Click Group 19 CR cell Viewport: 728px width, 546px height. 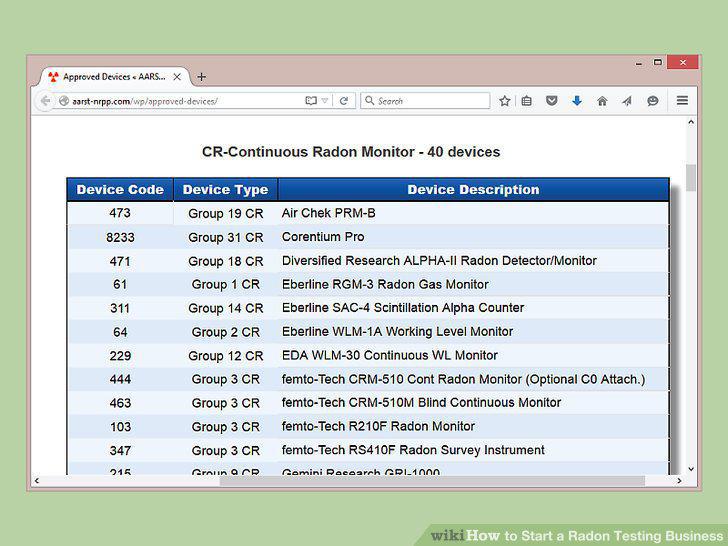click(x=226, y=214)
